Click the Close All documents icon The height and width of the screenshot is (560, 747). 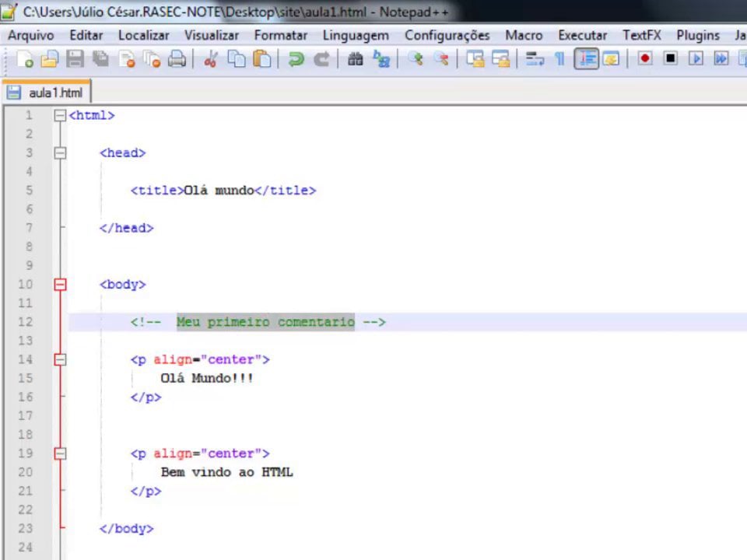(152, 60)
